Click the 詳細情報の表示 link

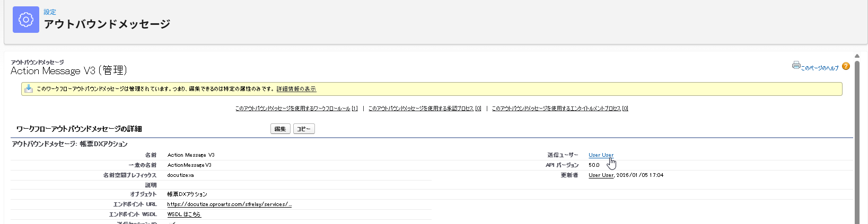point(296,89)
